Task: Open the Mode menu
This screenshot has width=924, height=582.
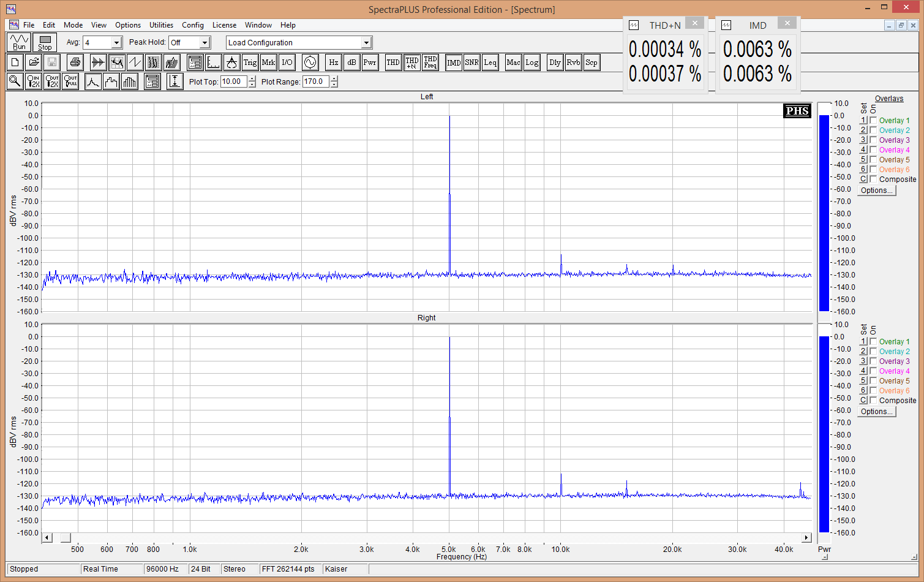Action: point(73,25)
